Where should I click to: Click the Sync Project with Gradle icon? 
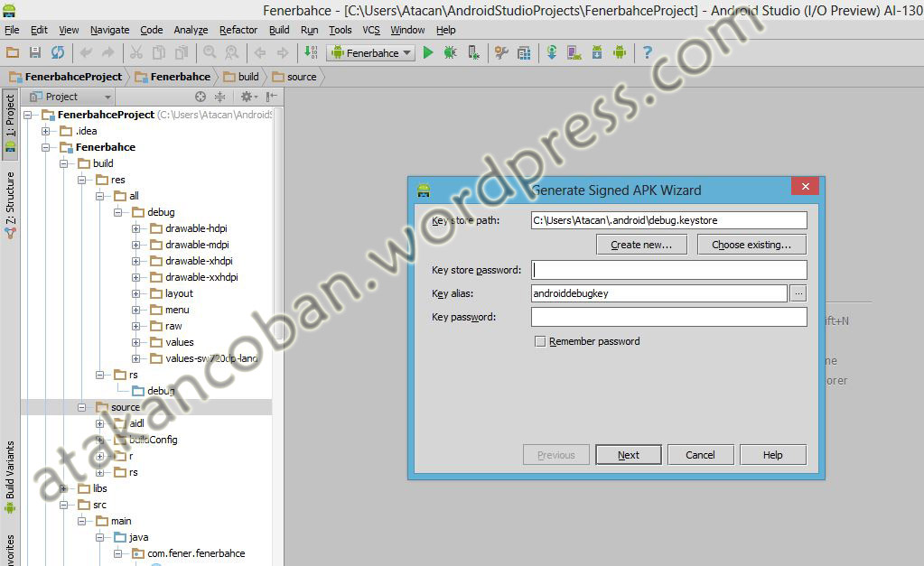pyautogui.click(x=552, y=53)
